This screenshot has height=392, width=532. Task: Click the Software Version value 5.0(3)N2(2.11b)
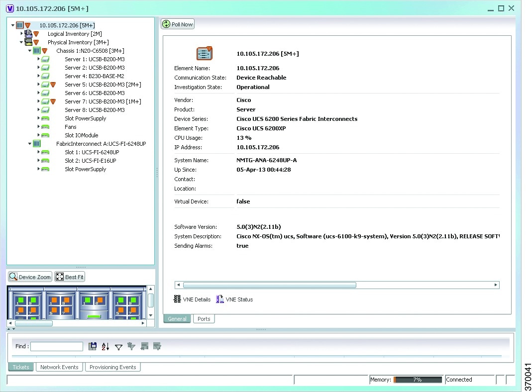click(x=259, y=226)
